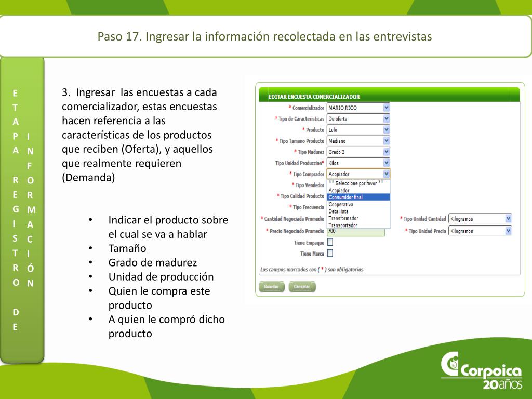Image resolution: width=532 pixels, height=399 pixels.
Task: Expand Tipo Unidad Produccion dropdown with Kilos
Action: coord(358,163)
